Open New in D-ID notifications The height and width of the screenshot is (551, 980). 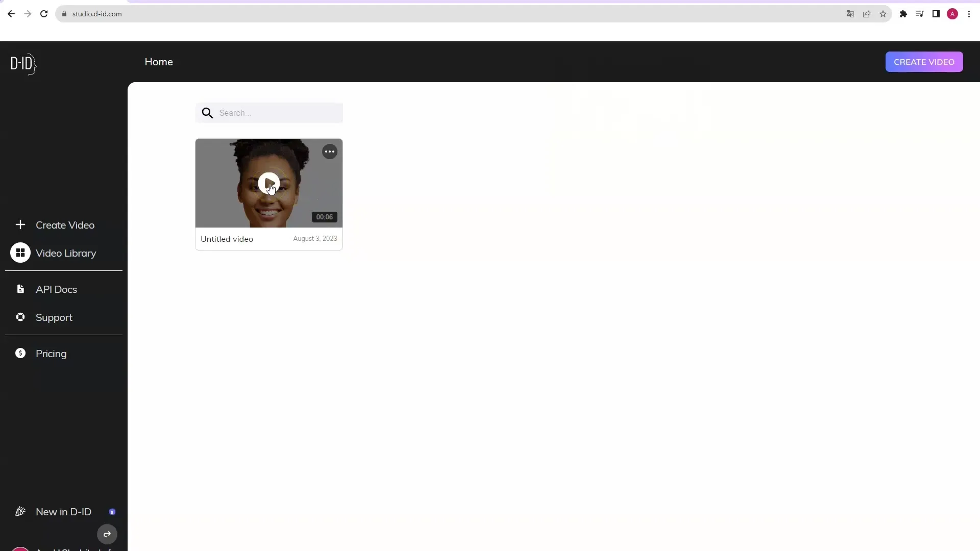(63, 511)
